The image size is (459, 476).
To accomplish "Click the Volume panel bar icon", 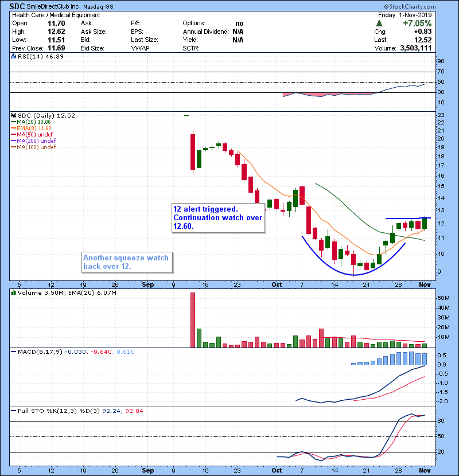I will [13, 292].
